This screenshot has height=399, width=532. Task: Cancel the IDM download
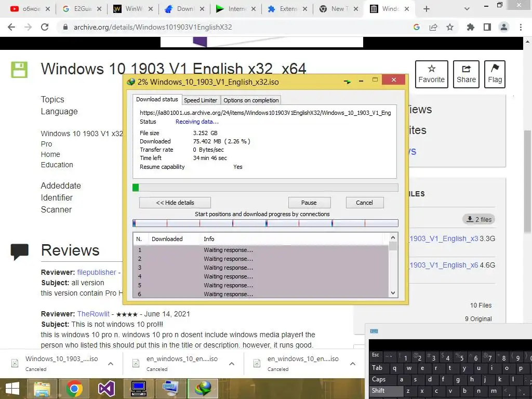(x=364, y=203)
